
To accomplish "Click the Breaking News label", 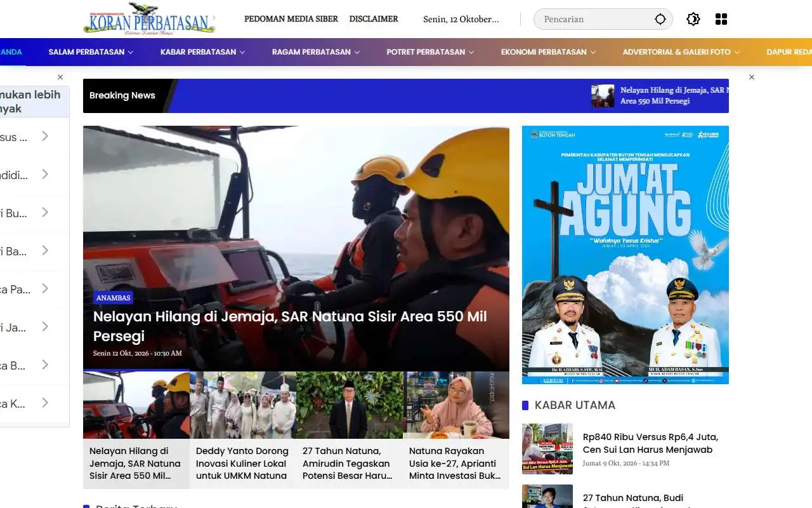I will (x=122, y=95).
